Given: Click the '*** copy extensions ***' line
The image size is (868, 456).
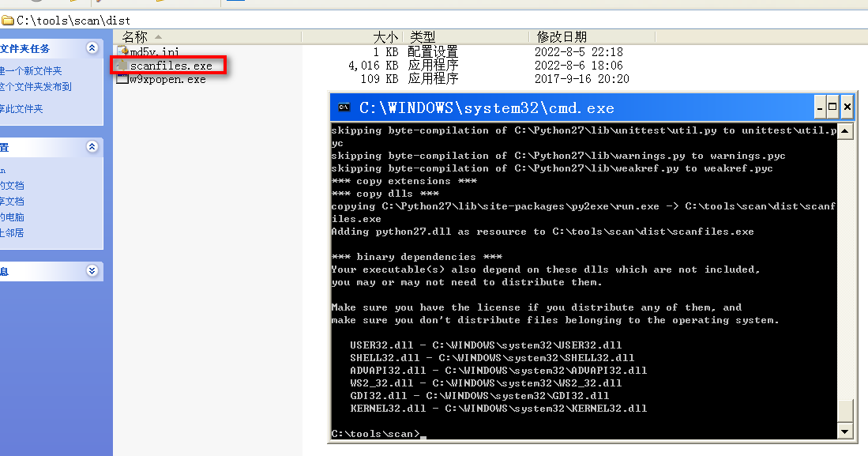Looking at the screenshot, I should (x=404, y=181).
